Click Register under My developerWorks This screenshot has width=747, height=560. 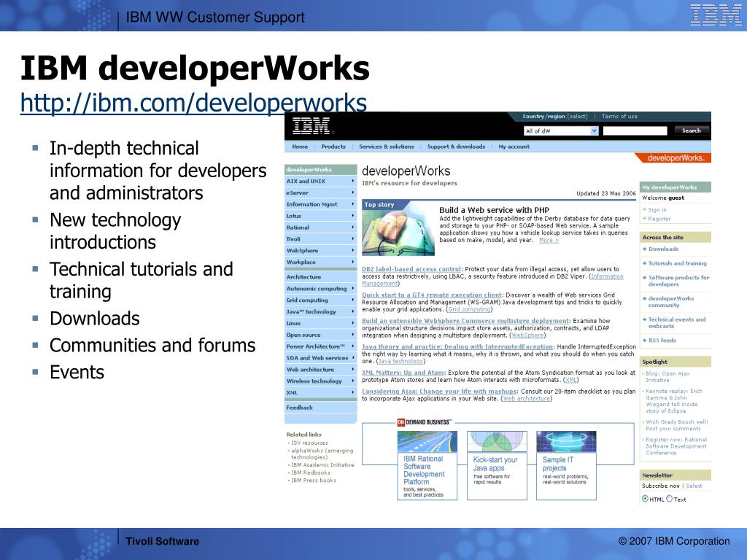[659, 219]
